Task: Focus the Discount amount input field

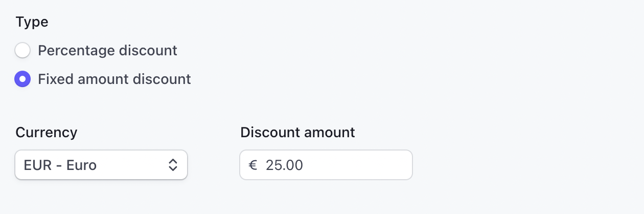Action: click(326, 165)
